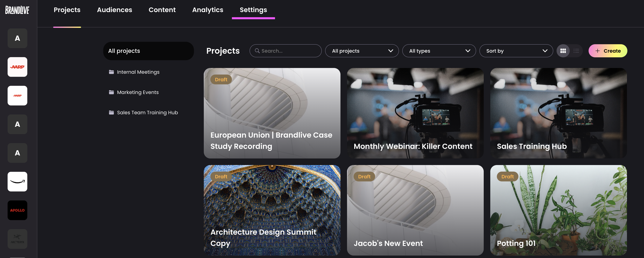Switch to grid view layout

pos(563,51)
